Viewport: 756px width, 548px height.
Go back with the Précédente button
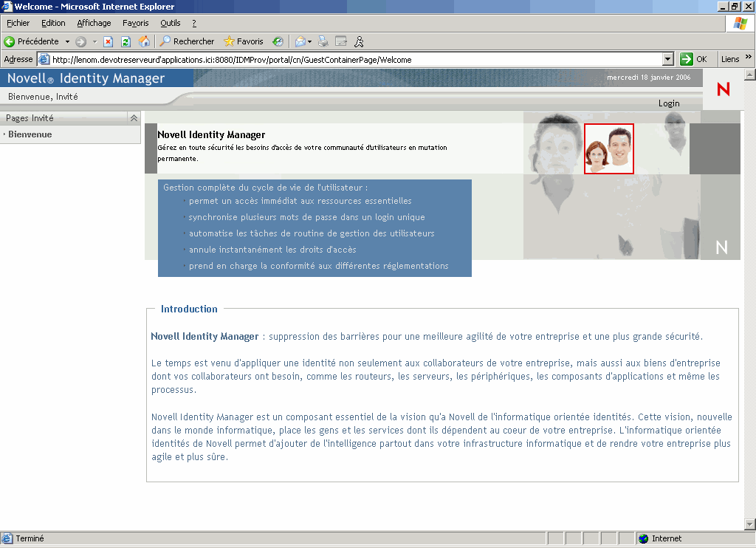click(x=31, y=41)
